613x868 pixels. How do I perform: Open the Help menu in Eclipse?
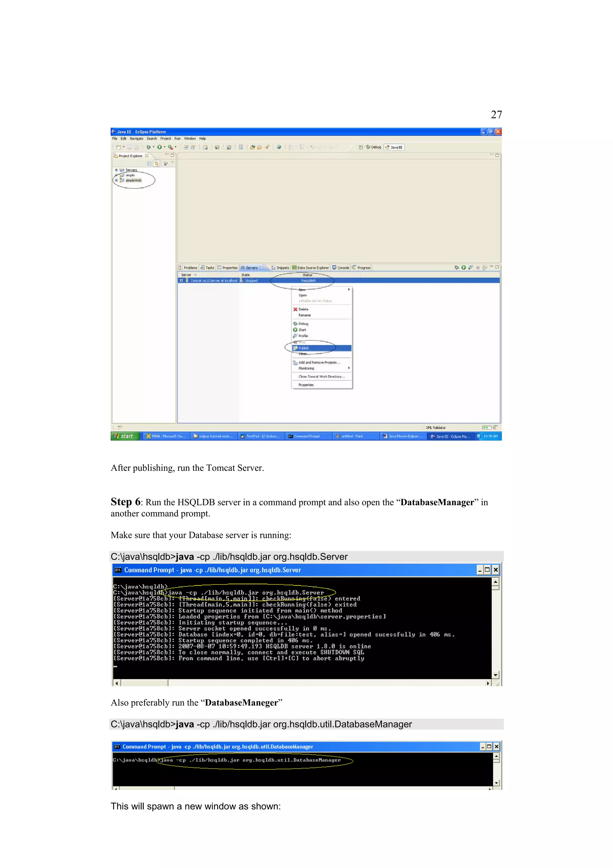click(x=202, y=139)
